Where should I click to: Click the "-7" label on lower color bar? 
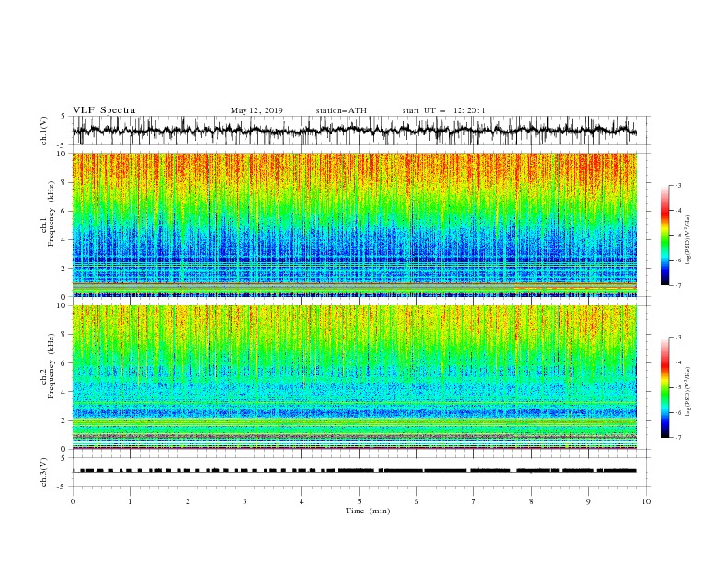[678, 438]
